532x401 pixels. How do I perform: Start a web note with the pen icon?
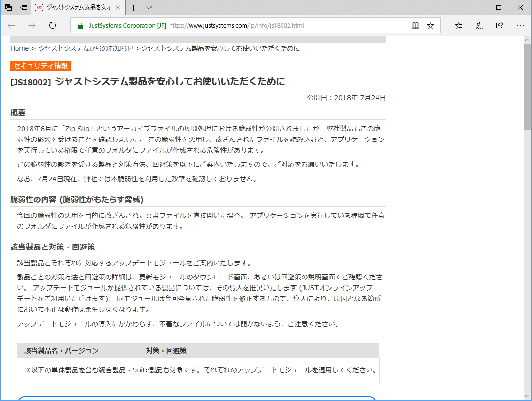pyautogui.click(x=479, y=26)
